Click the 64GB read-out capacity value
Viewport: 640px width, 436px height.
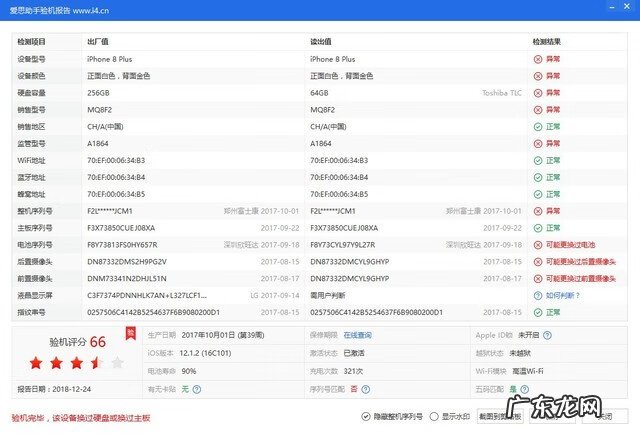pos(319,93)
